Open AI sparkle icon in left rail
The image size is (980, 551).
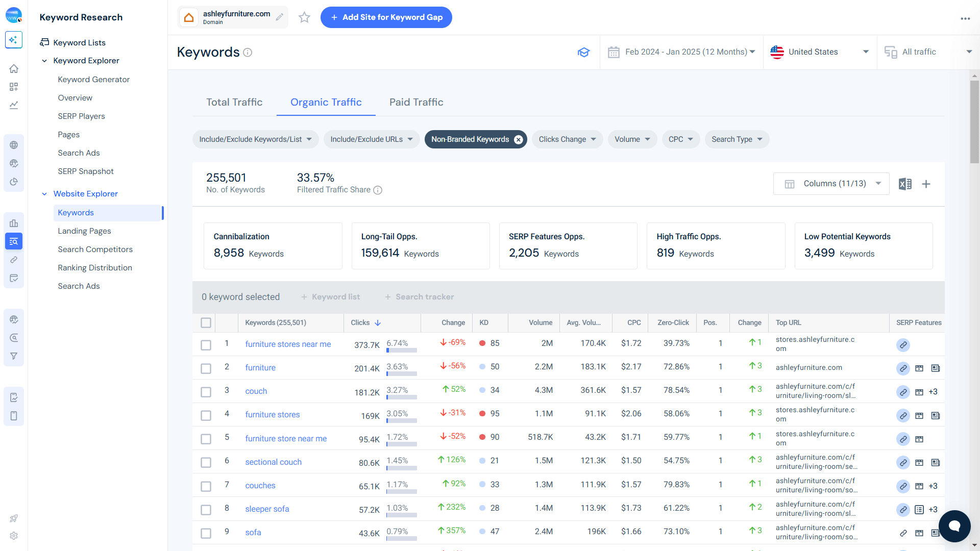(x=14, y=39)
